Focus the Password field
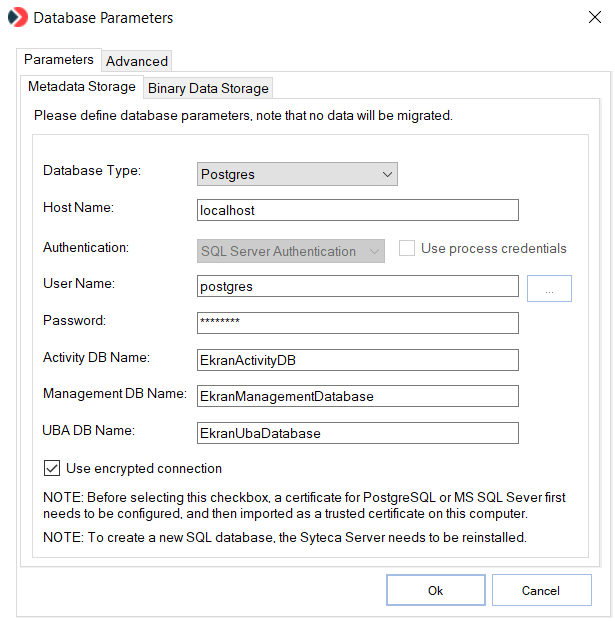Screen dimensions: 615x621 358,323
